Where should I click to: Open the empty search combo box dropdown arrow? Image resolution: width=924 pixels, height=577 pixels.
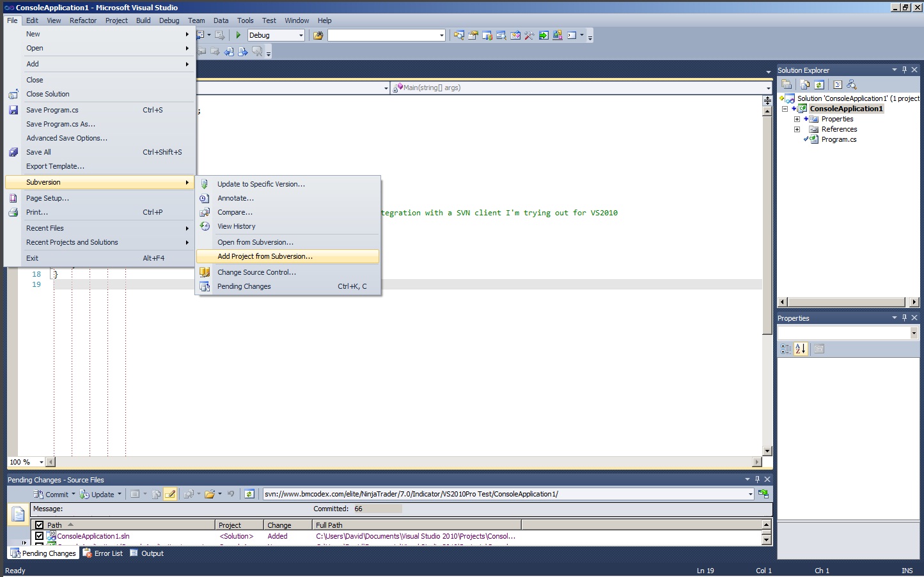click(442, 35)
